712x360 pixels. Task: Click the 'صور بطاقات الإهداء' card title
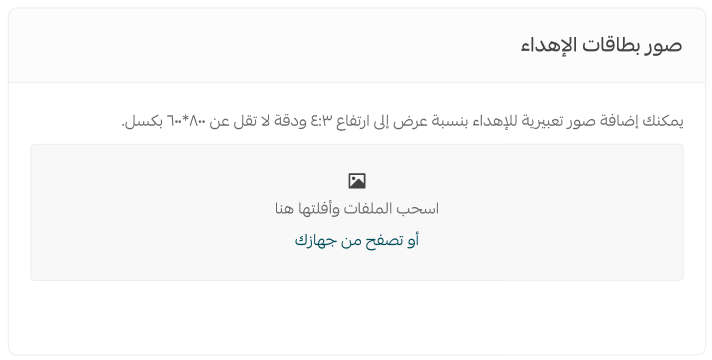pyautogui.click(x=601, y=45)
